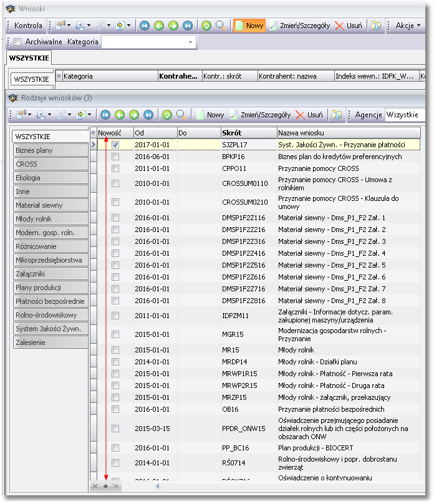Click view settings icon in Rodzaje wniosków toolbar

[x=21, y=115]
